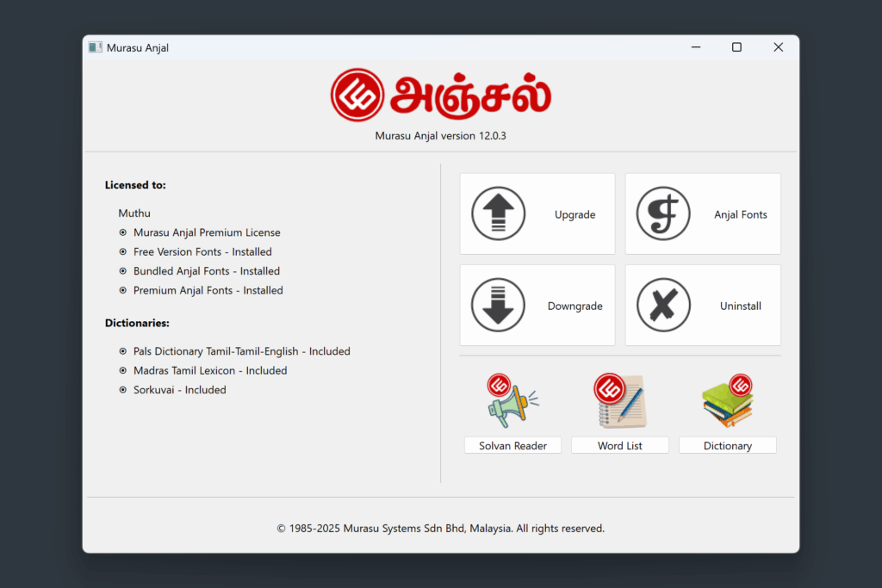This screenshot has width=882, height=588.
Task: Click the Anjal Fonts glyph icon
Action: tap(663, 214)
